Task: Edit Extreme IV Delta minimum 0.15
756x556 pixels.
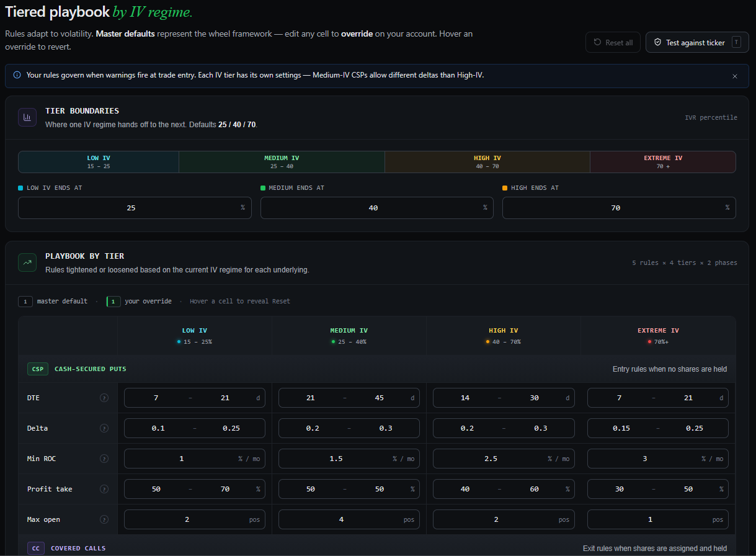Action: click(x=621, y=428)
